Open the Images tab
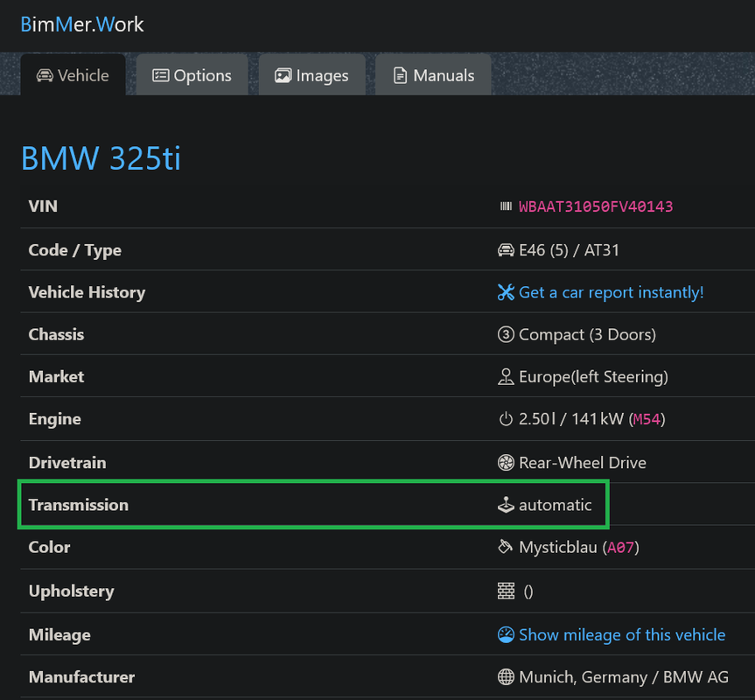This screenshot has height=700, width=755. tap(312, 75)
